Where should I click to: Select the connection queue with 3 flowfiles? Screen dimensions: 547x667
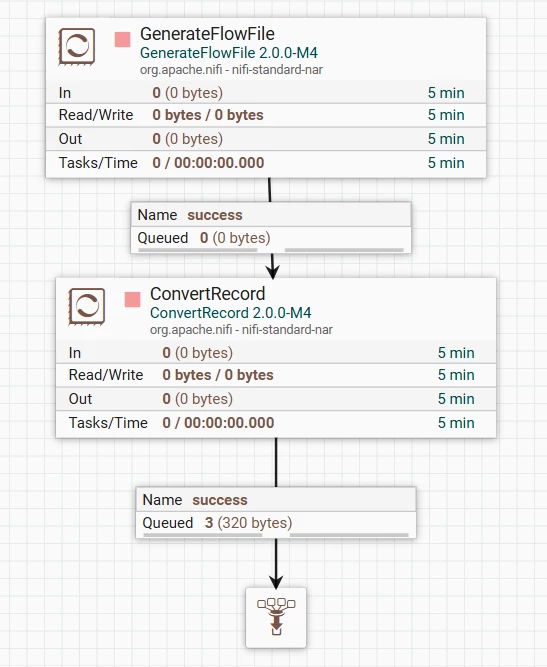(x=276, y=513)
